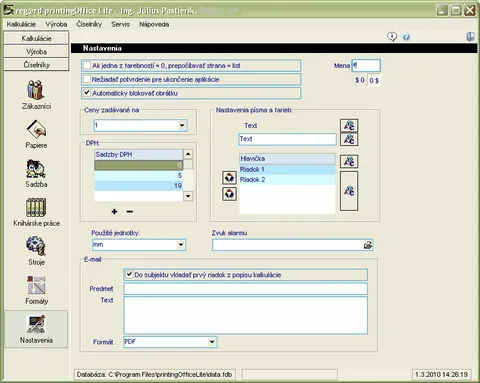Click the tall font button beside Riadok rows
The image size is (480, 383).
pyautogui.click(x=349, y=191)
